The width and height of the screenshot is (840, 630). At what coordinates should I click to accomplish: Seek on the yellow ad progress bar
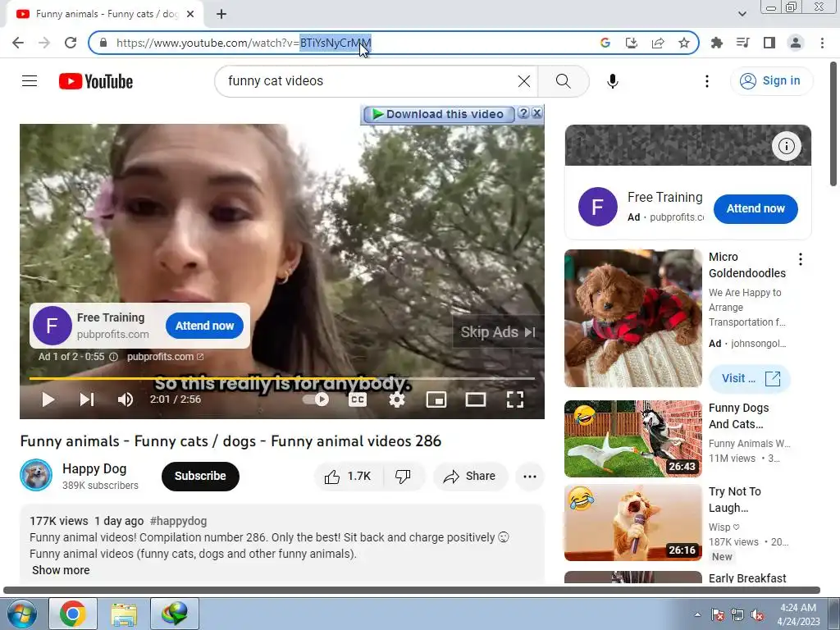tap(282, 378)
